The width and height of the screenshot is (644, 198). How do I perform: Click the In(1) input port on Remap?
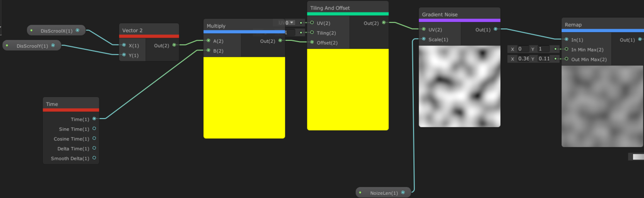[567, 40]
